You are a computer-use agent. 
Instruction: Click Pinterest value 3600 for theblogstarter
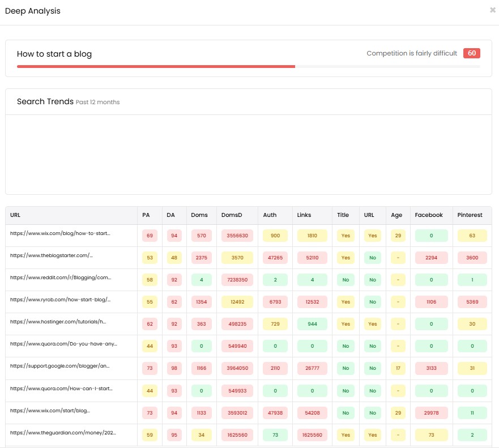click(472, 258)
